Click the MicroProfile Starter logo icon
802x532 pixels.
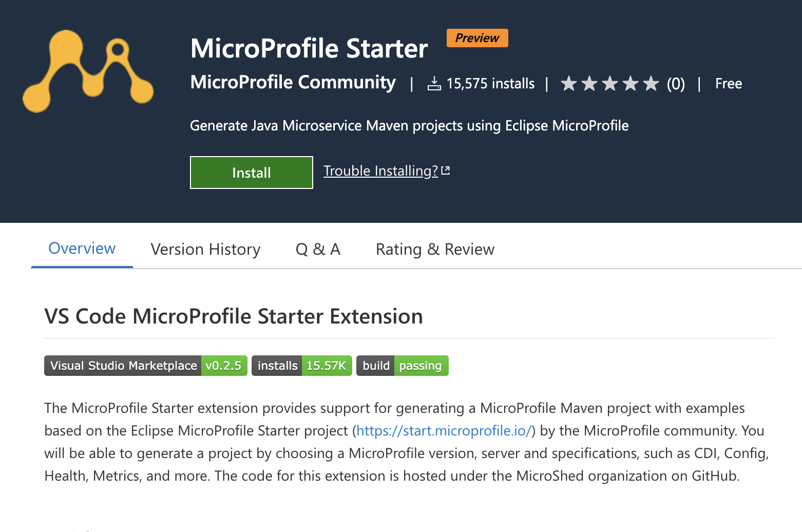click(x=88, y=71)
